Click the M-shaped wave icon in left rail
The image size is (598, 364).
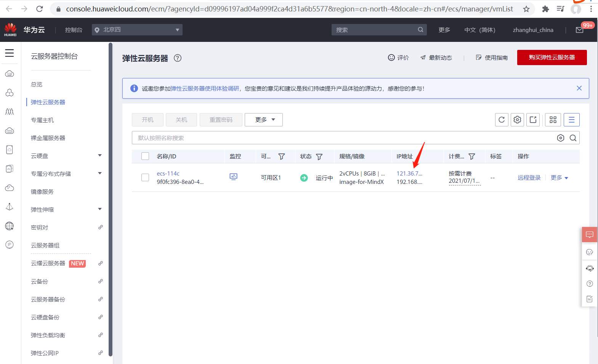click(x=10, y=112)
